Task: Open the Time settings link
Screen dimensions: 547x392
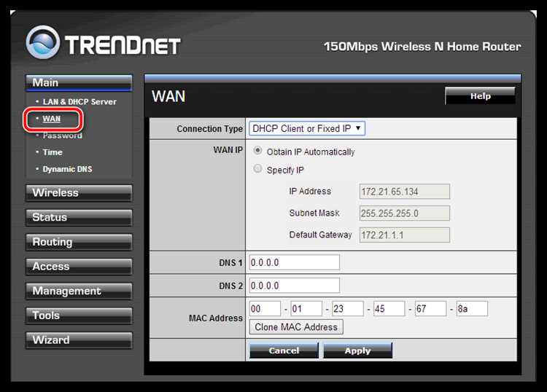Action: (x=53, y=152)
